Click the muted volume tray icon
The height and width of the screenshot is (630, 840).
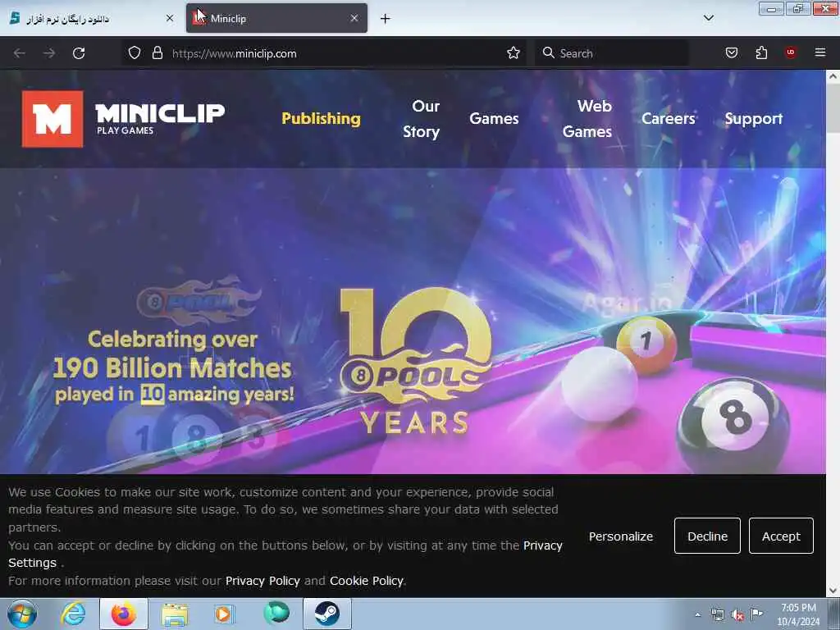[737, 615]
